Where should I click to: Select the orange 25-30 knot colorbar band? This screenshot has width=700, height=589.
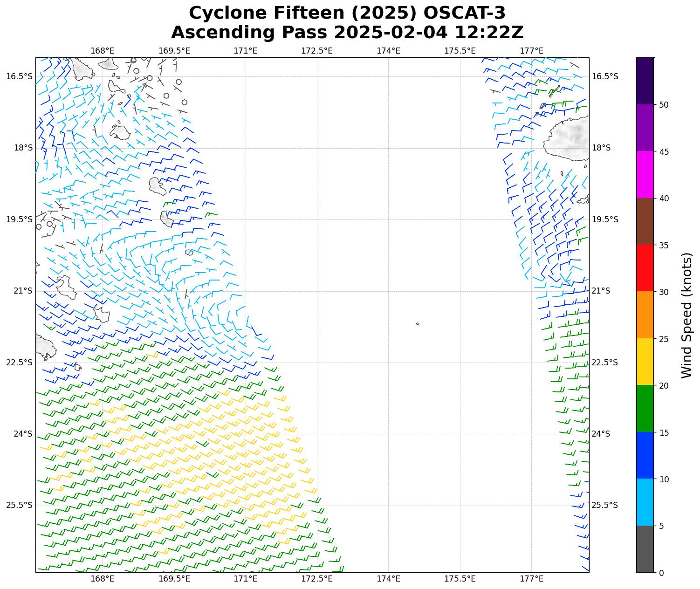(x=645, y=315)
